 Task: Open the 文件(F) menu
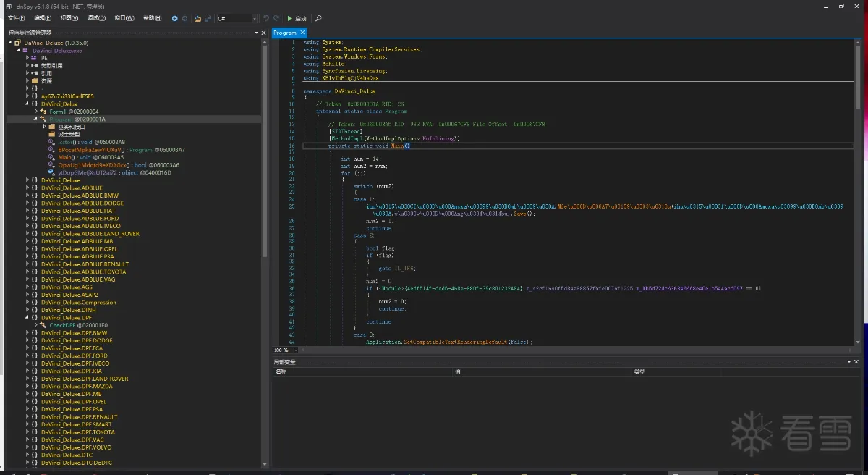click(x=16, y=18)
